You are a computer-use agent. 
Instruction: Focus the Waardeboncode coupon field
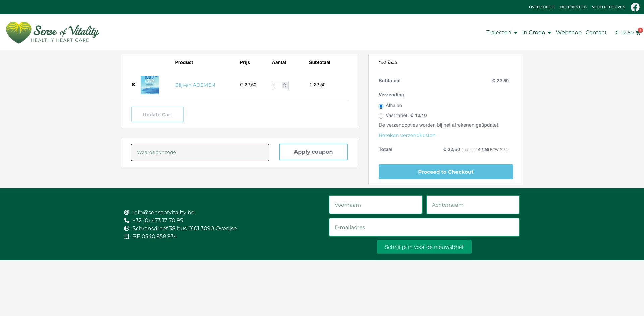pos(200,152)
